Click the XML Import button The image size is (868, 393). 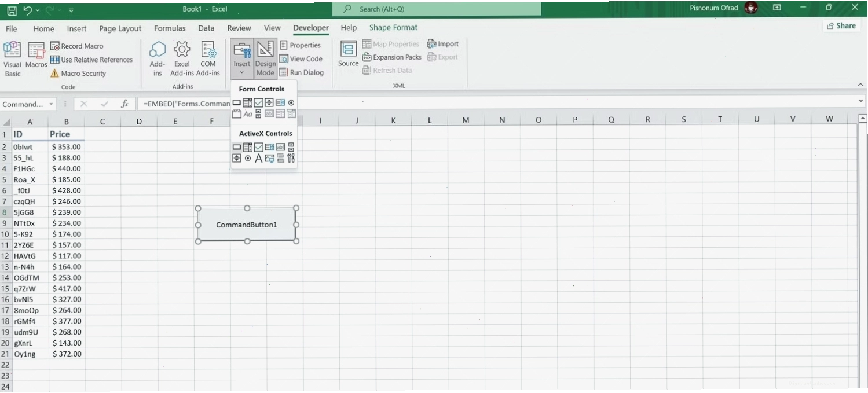point(443,44)
